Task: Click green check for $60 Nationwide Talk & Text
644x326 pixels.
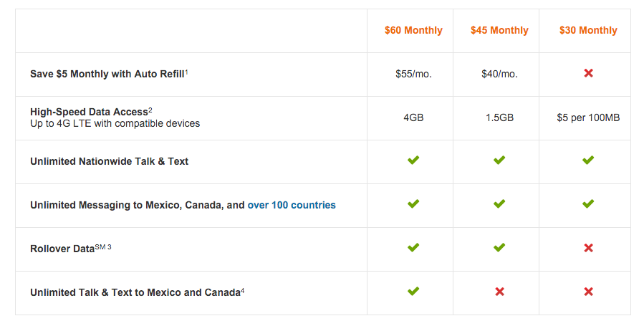Action: (x=413, y=160)
